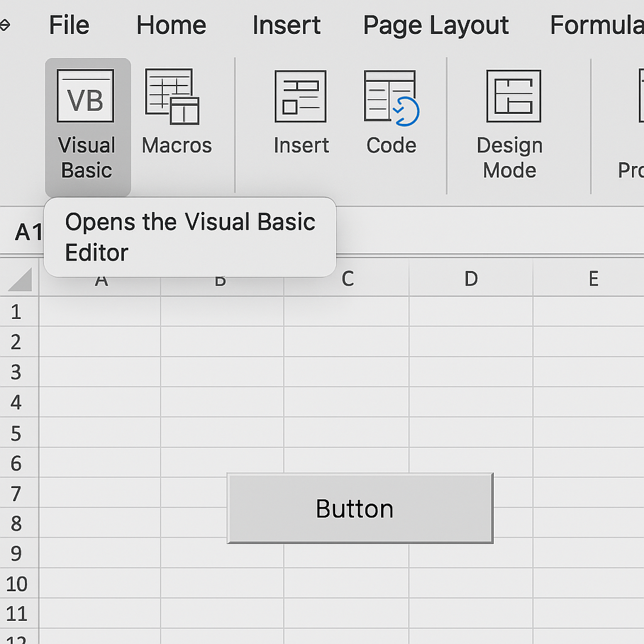The height and width of the screenshot is (644, 644).
Task: Select column C header
Action: (x=347, y=279)
